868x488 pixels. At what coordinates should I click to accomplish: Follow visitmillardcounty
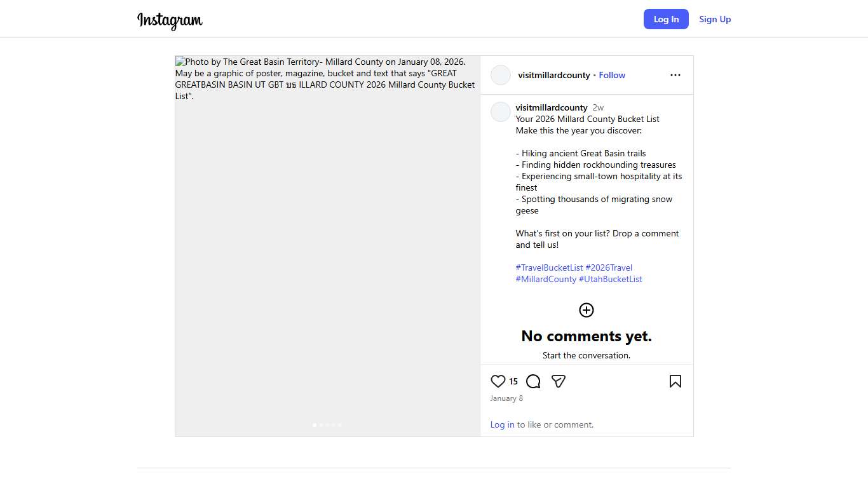tap(612, 75)
